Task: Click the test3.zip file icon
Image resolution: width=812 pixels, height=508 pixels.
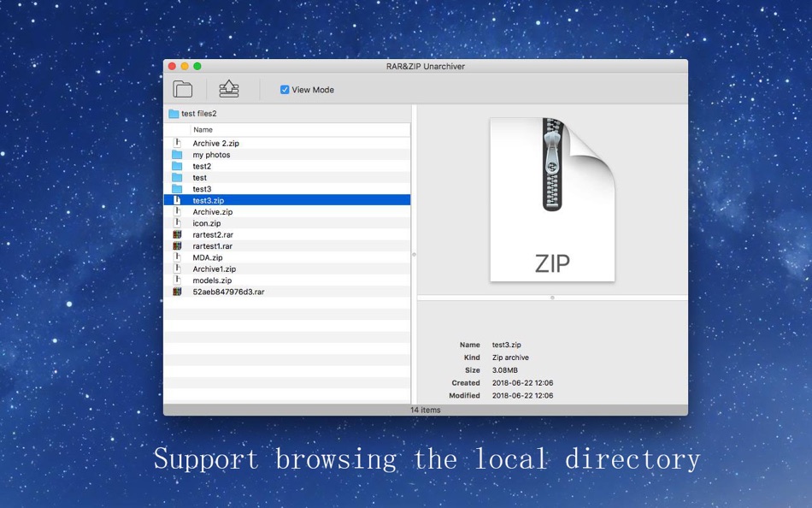Action: click(x=177, y=200)
